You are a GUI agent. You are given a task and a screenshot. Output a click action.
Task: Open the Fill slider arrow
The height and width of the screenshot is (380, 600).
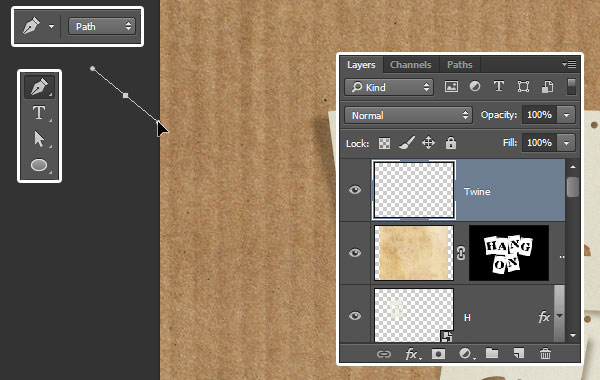click(x=566, y=143)
